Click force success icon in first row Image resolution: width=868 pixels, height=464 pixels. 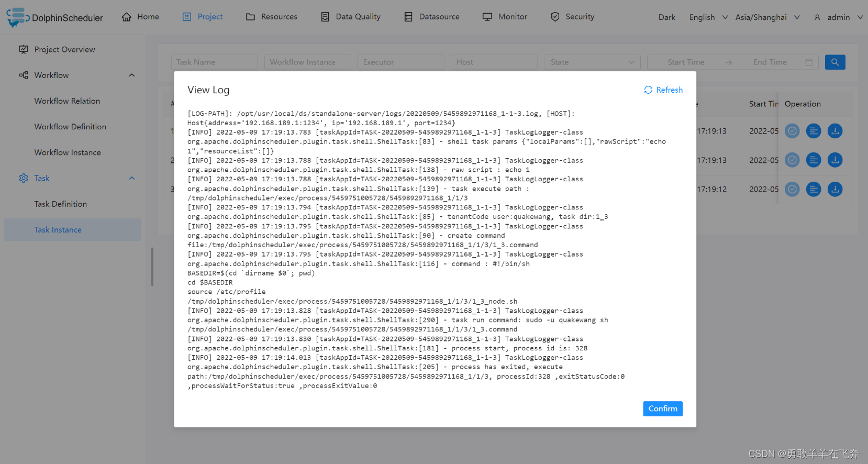tap(792, 131)
